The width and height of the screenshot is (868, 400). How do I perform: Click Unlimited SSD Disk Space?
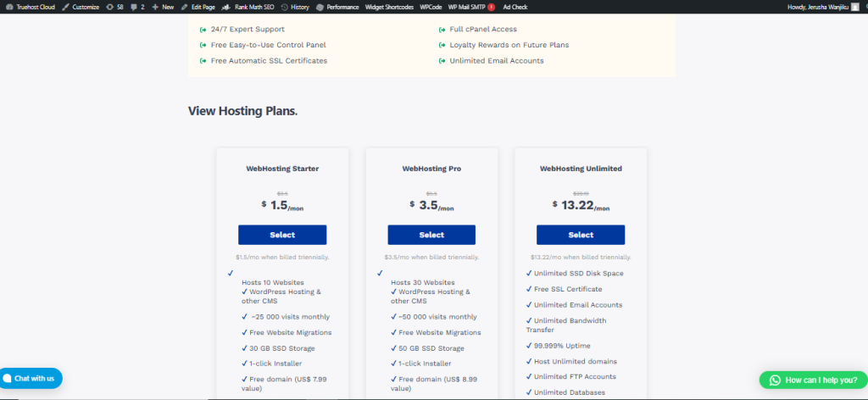coord(578,274)
